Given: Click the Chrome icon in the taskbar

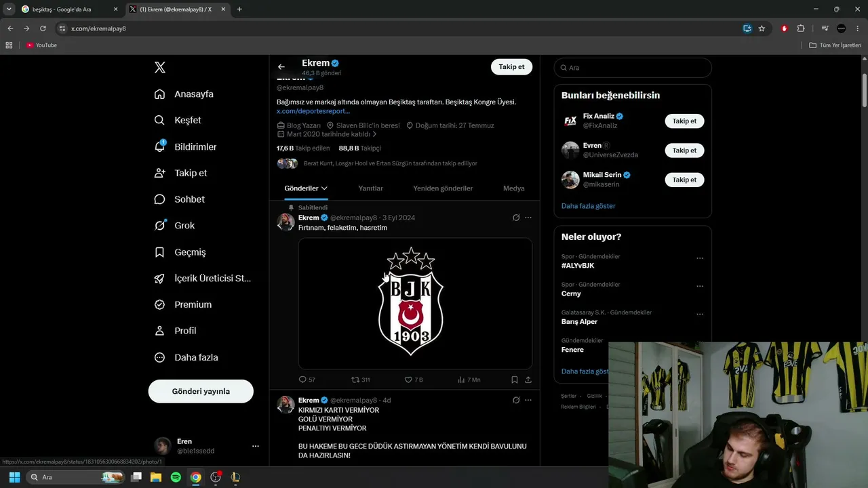Looking at the screenshot, I should click(x=195, y=477).
